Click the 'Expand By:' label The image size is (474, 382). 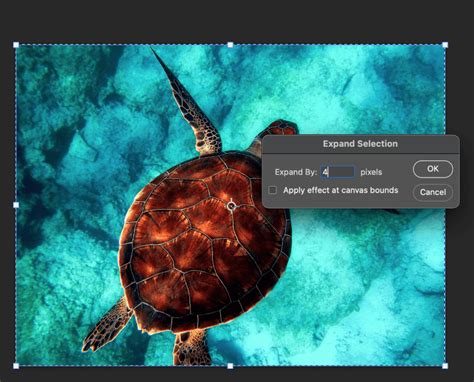[296, 172]
